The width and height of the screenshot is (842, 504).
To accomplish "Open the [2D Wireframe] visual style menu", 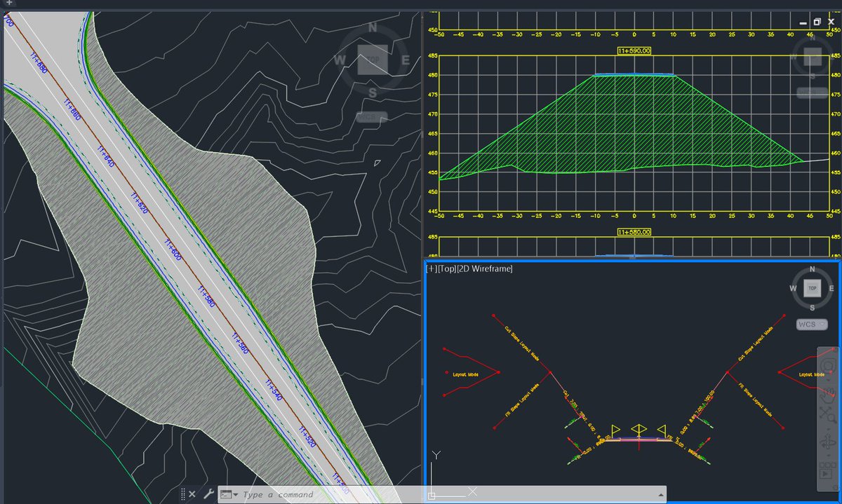I will coord(485,269).
